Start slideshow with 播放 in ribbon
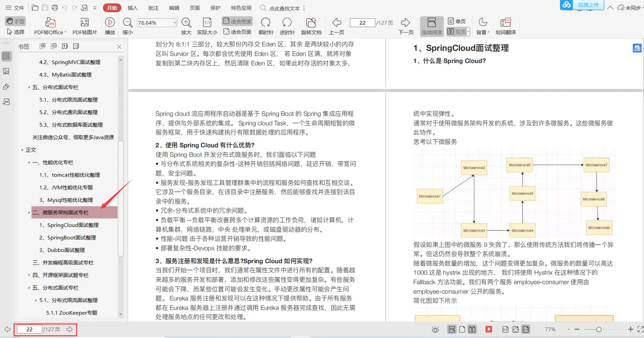 coord(110,26)
